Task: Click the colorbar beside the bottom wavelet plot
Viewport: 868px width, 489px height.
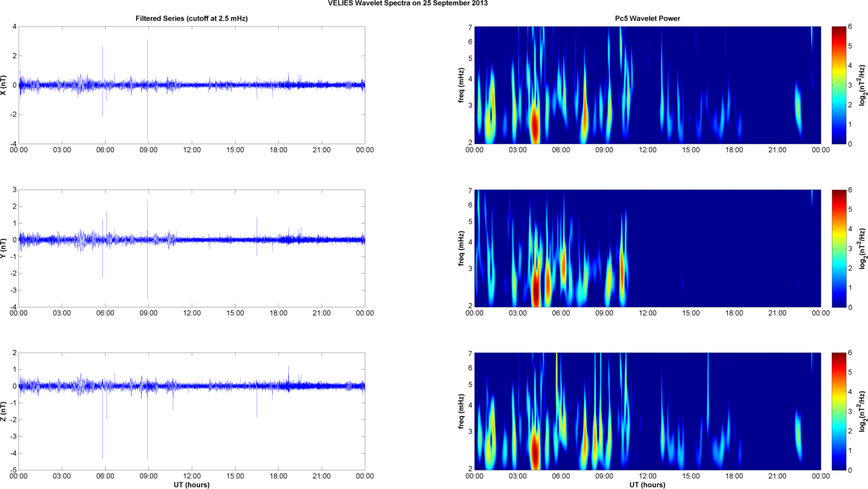Action: coord(838,411)
